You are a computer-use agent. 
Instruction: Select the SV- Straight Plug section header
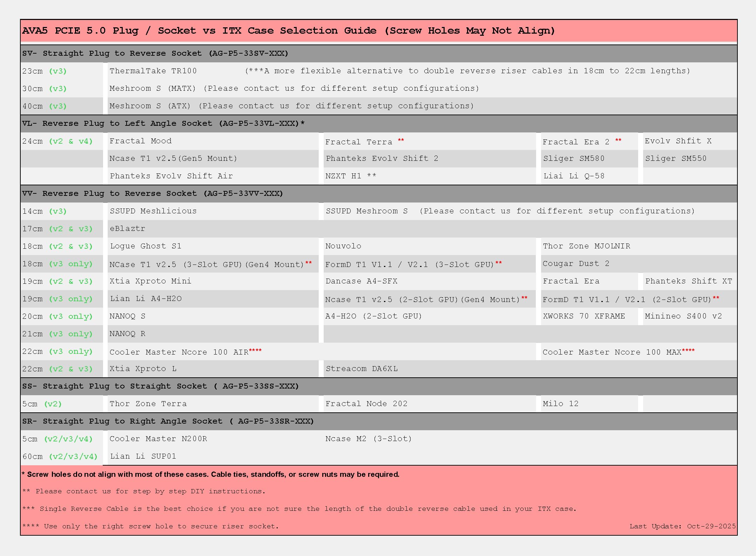pos(155,53)
